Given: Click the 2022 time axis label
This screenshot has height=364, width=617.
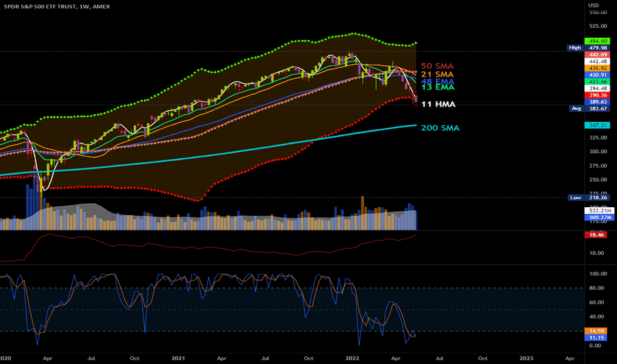Looking at the screenshot, I should tap(352, 358).
